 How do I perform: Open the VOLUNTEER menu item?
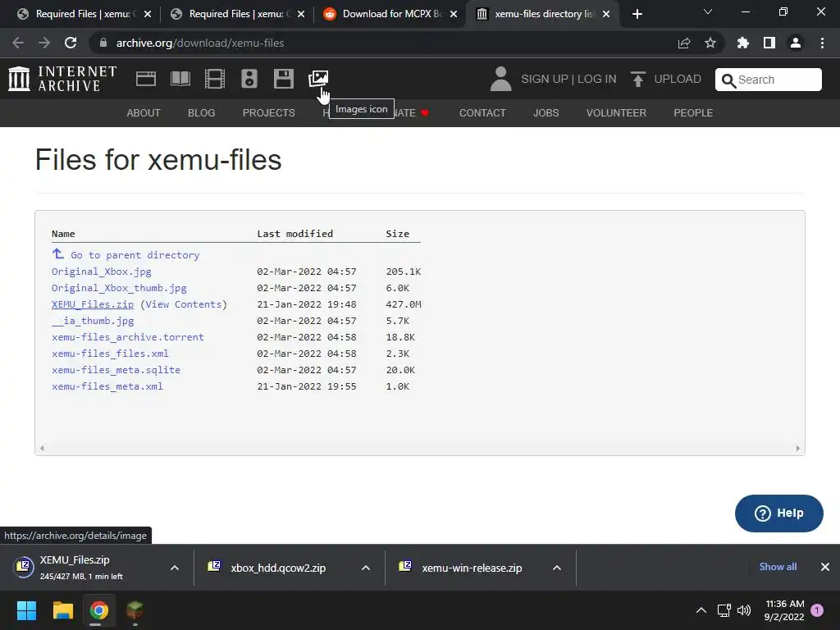pos(616,113)
